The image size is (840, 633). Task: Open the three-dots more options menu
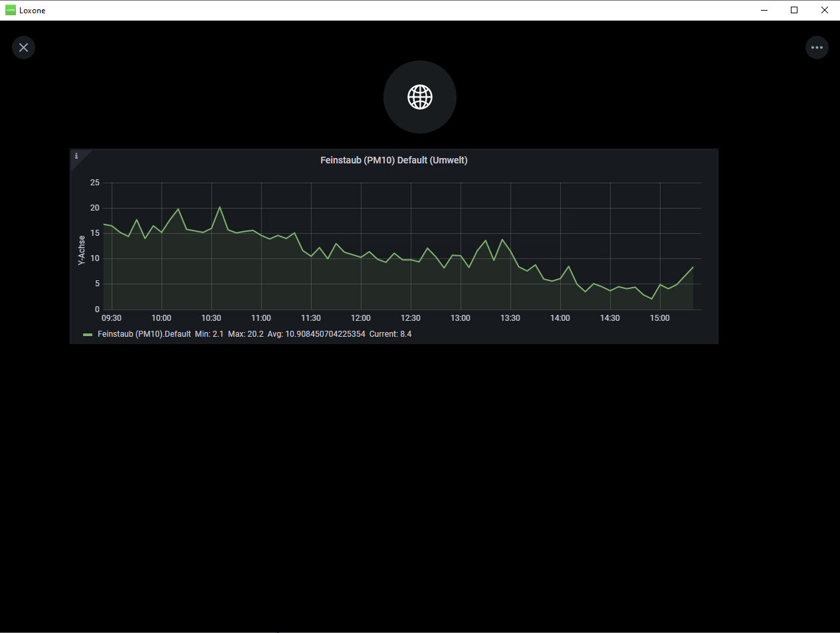(817, 47)
